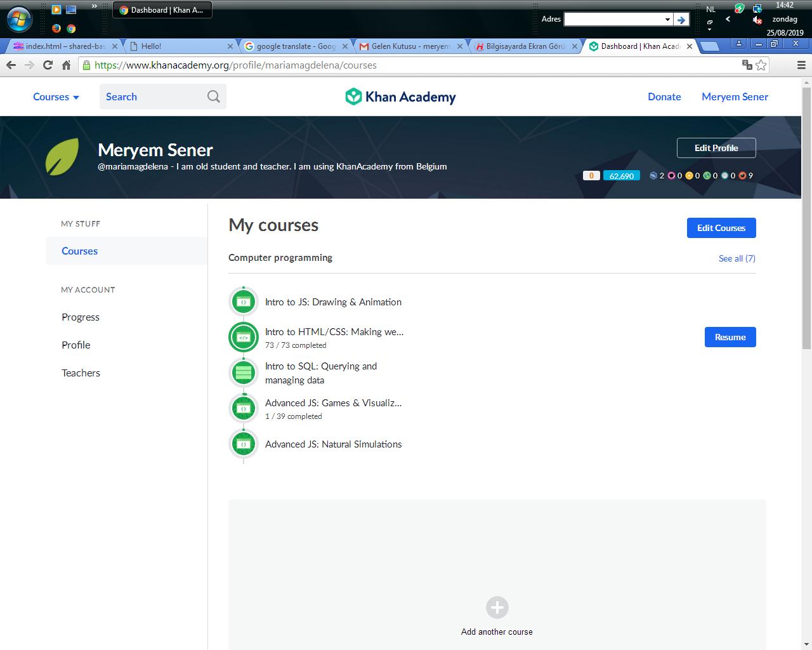This screenshot has height=650, width=812.
Task: Click the show desktop quick launch icon
Action: [71, 10]
